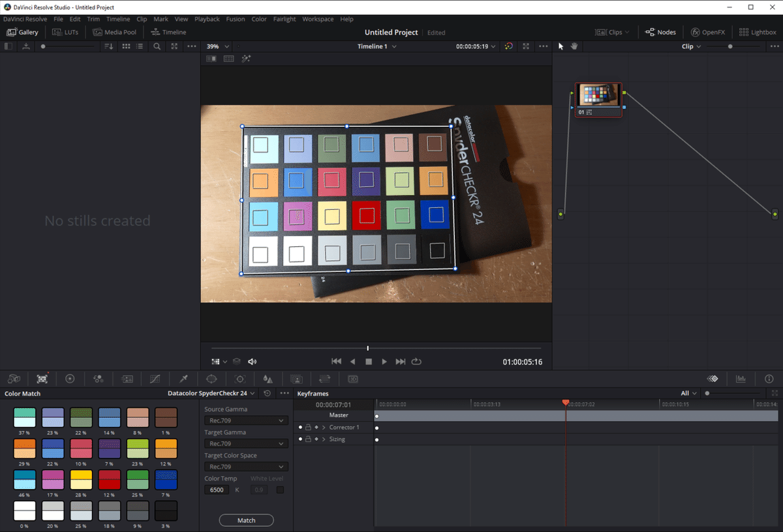The image size is (783, 532).
Task: Expand the Corrector 1 keyframe track
Action: (x=324, y=427)
